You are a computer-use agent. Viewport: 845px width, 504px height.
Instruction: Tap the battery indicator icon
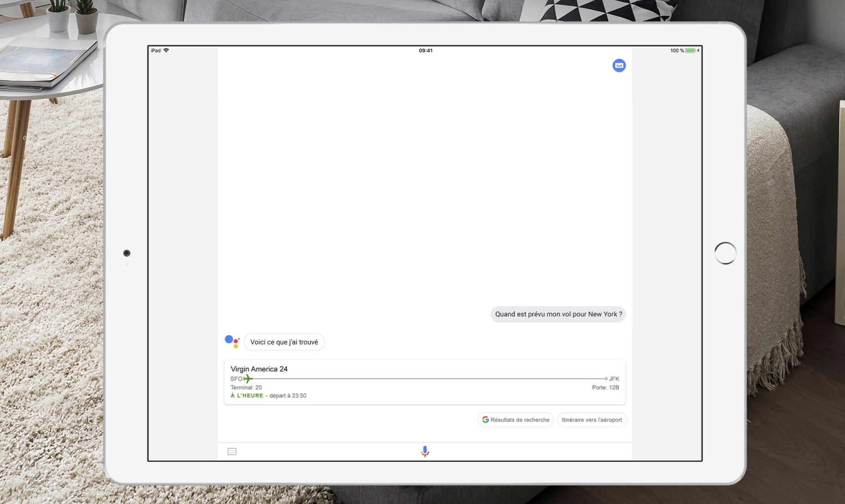click(691, 51)
